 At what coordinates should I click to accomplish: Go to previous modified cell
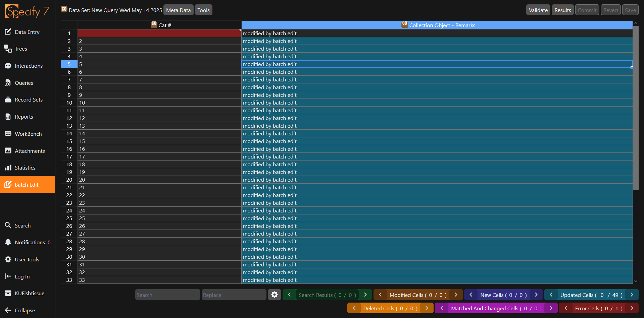tap(380, 295)
